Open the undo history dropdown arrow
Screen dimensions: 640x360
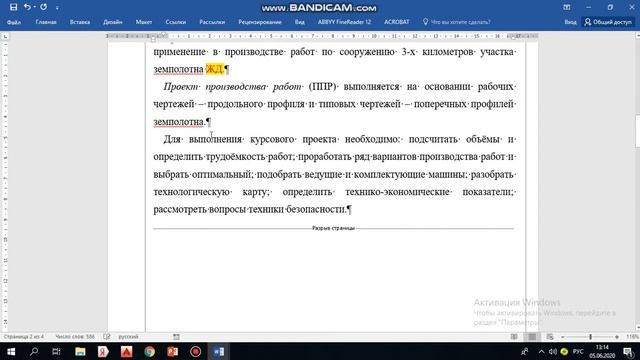pyautogui.click(x=34, y=7)
